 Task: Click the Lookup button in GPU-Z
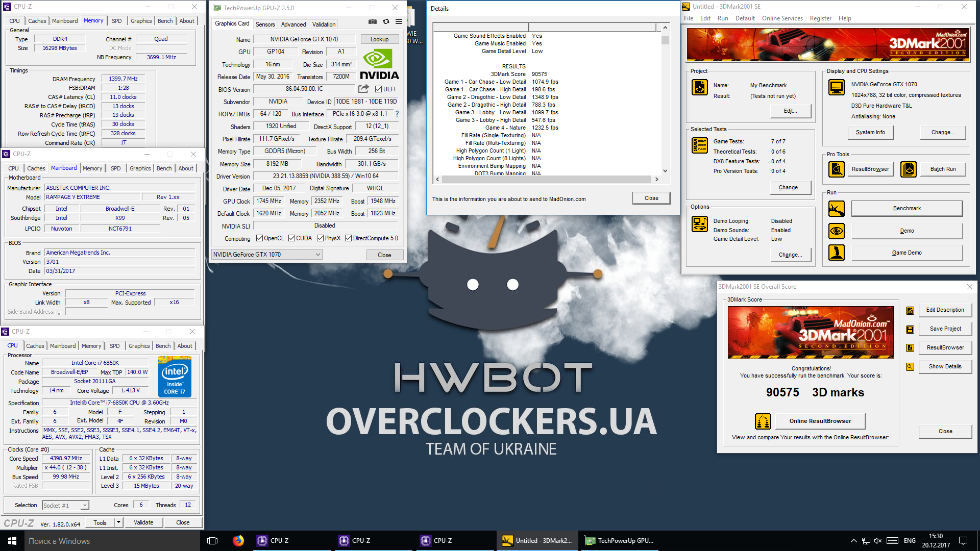coord(379,39)
